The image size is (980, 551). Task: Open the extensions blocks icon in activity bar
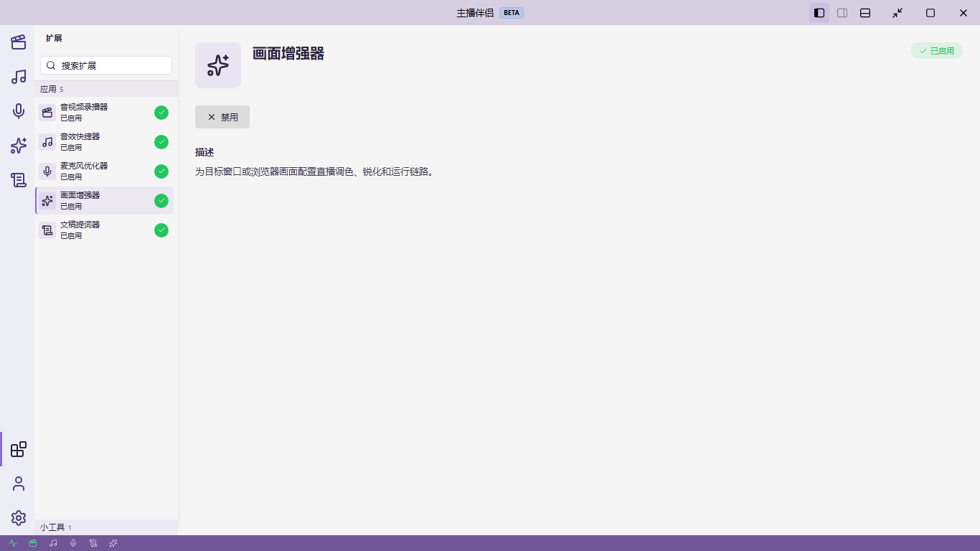click(x=19, y=449)
